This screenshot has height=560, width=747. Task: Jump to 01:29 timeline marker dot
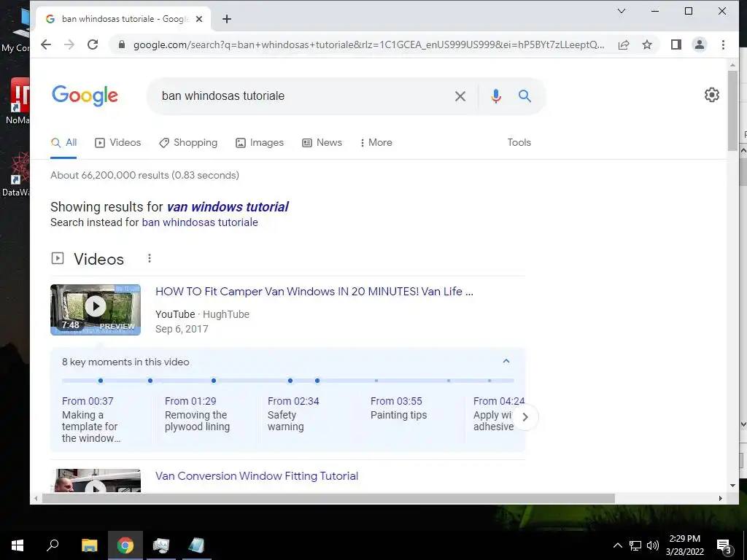tap(150, 381)
